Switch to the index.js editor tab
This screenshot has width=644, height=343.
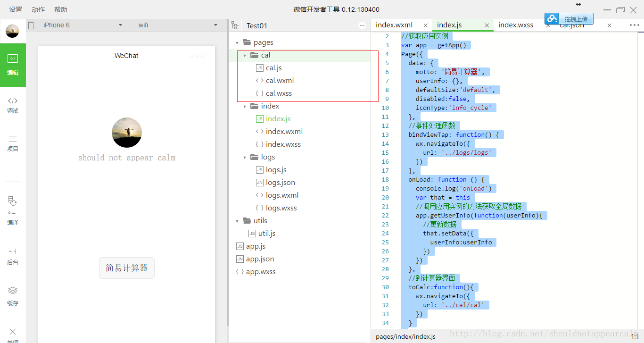click(x=449, y=25)
